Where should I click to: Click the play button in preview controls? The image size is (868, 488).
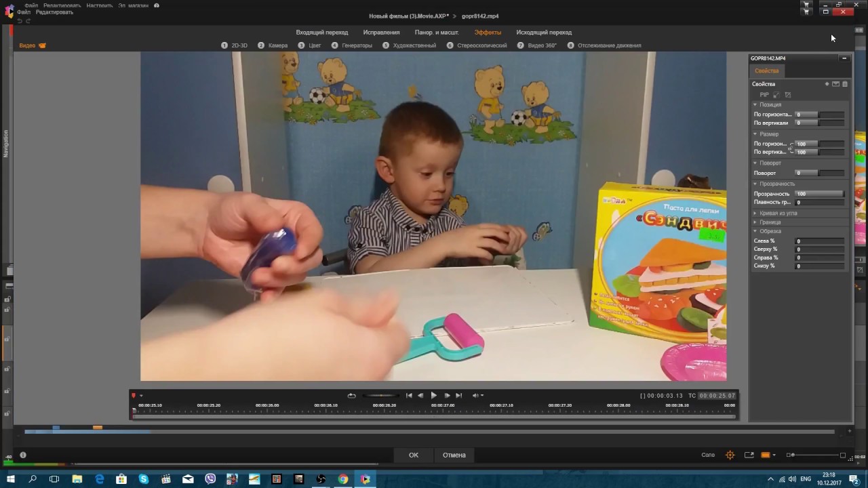[x=434, y=395]
